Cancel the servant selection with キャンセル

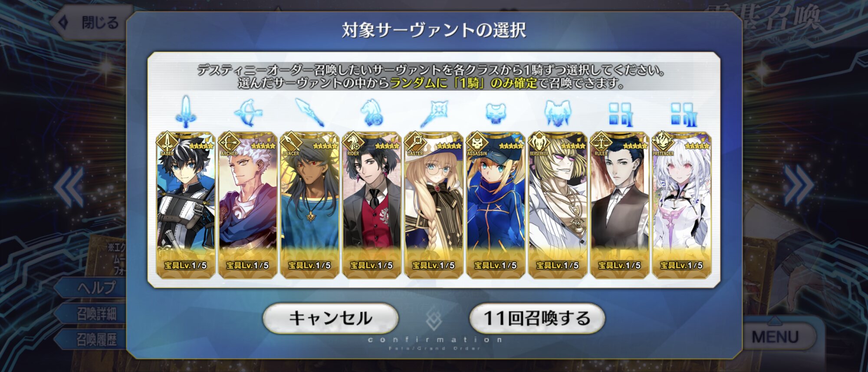point(331,318)
